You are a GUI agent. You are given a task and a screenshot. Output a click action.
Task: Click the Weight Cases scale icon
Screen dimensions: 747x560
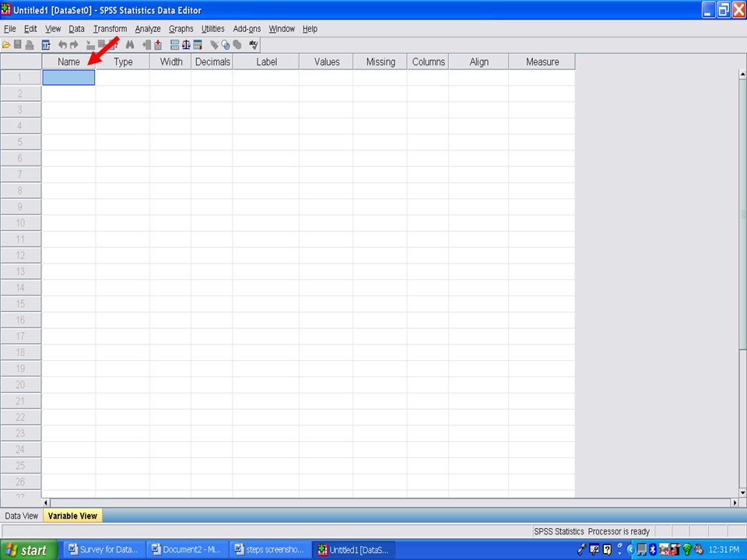186,45
